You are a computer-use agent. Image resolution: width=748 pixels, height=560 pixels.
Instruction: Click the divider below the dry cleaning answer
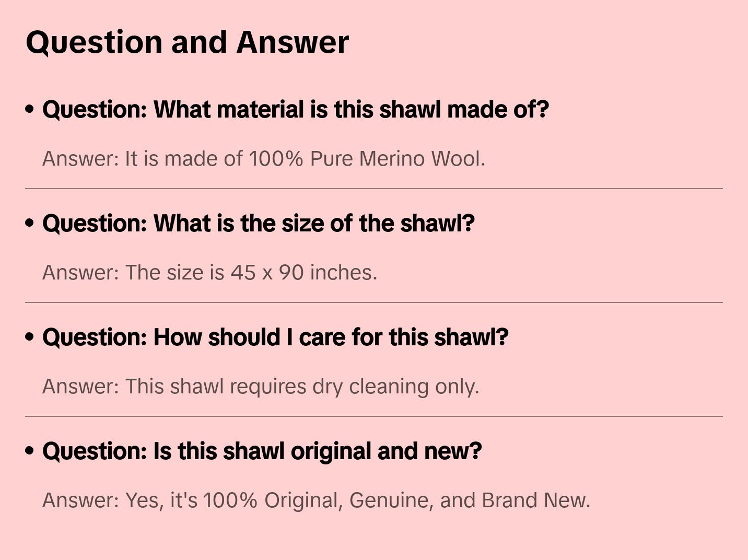point(374,416)
